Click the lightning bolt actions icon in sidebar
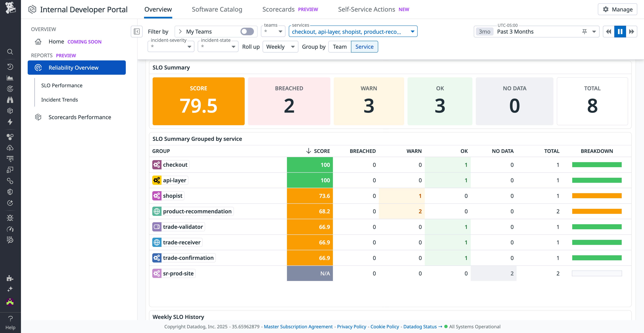The height and width of the screenshot is (333, 644). point(10,122)
